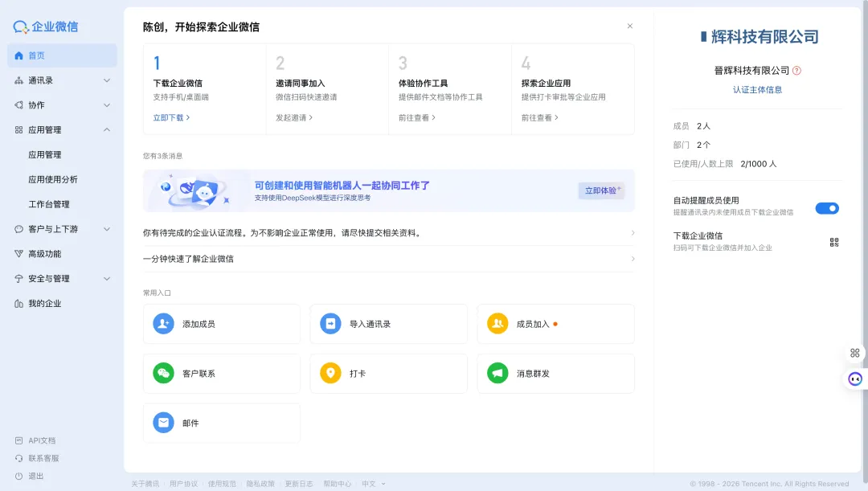This screenshot has width=868, height=491.
Task: Click the floating shortcuts grid icon
Action: (854, 353)
